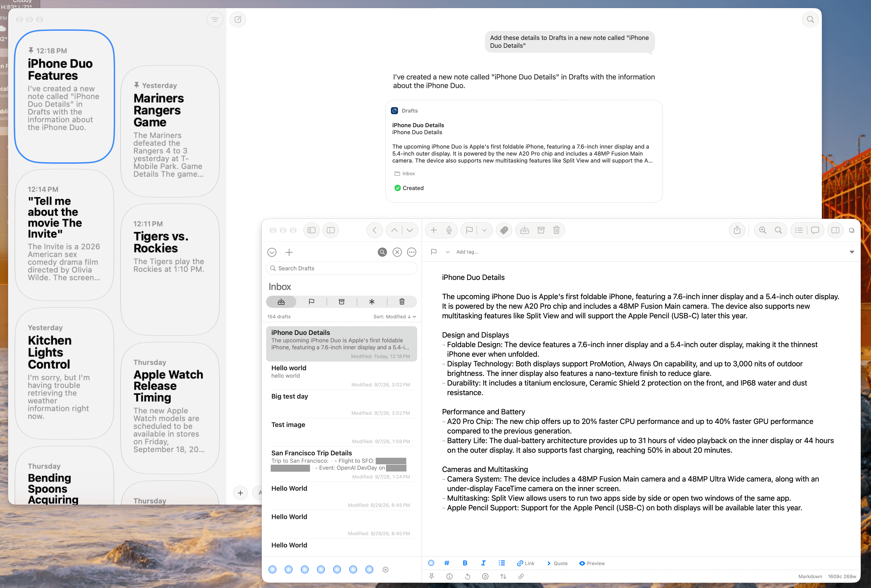
Task: Click the chain link icon in status bar
Action: (x=521, y=577)
